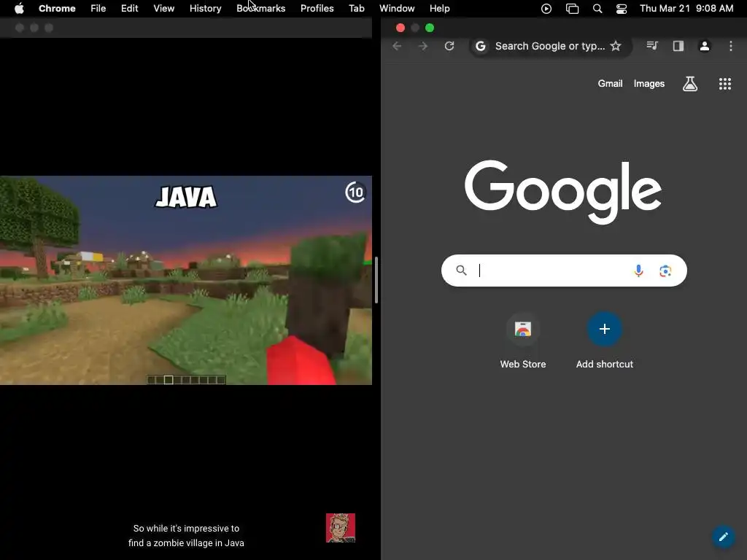This screenshot has height=560, width=747.
Task: Reload the Google page
Action: [x=449, y=46]
